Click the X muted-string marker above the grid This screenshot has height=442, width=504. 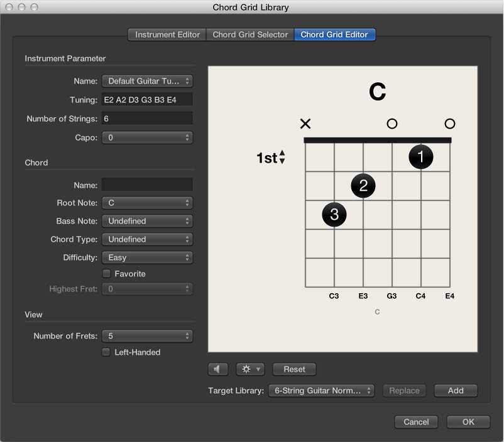point(305,124)
